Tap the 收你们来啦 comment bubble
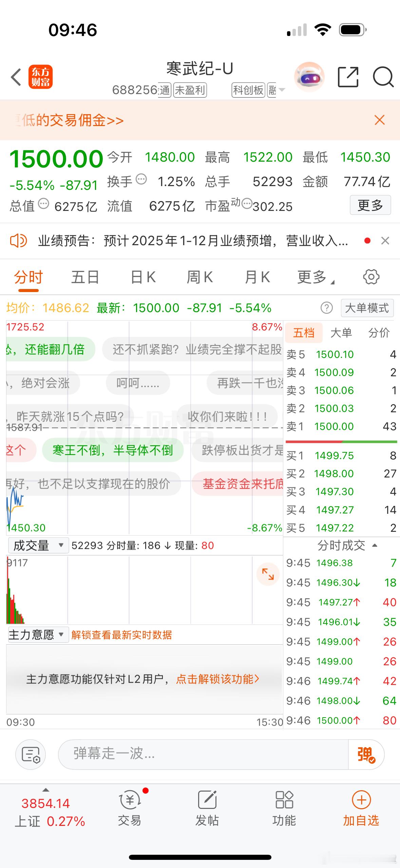The width and height of the screenshot is (400, 868). point(227,416)
